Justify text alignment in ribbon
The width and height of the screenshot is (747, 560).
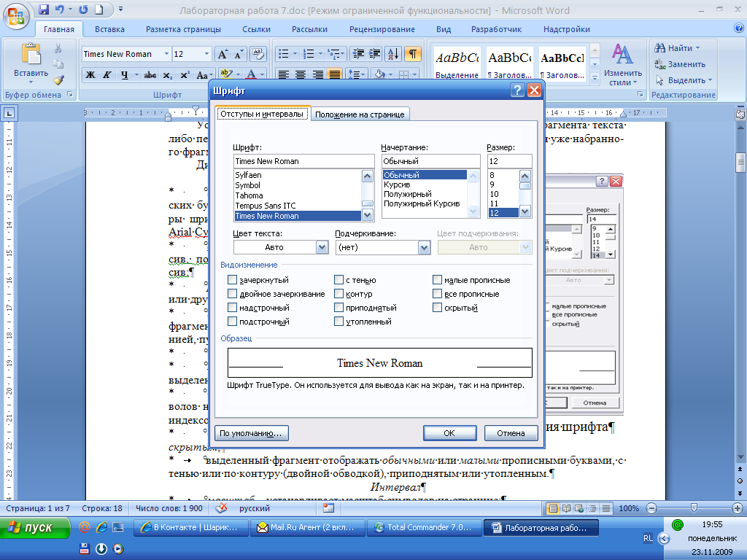point(335,75)
